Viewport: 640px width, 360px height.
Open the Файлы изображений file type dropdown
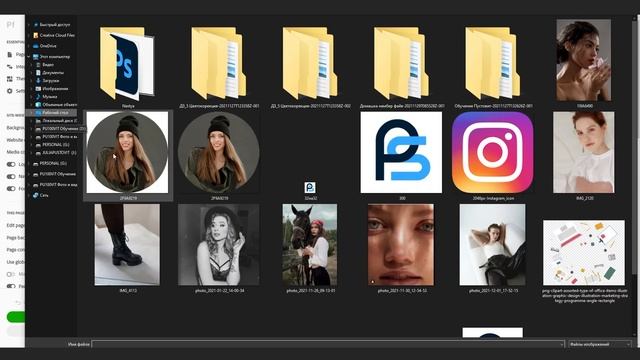(599, 344)
